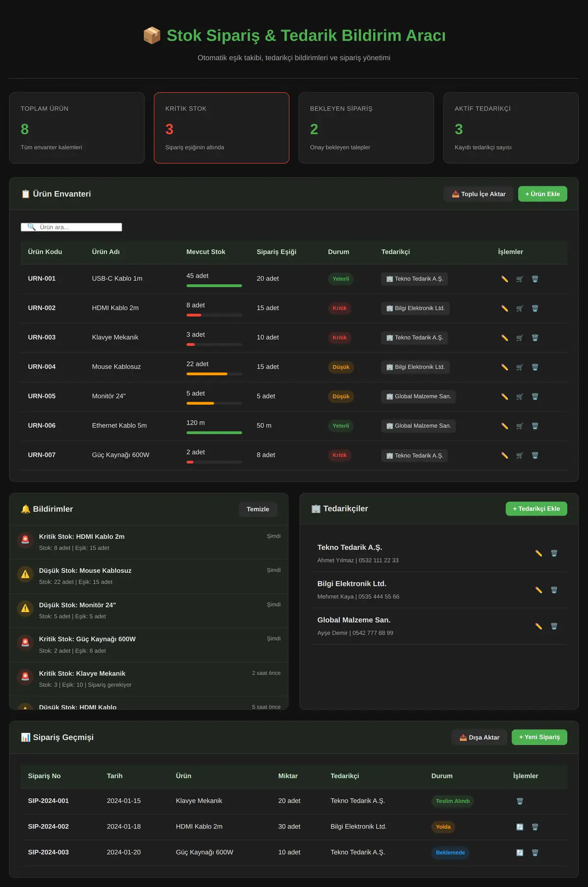The width and height of the screenshot is (588, 887).
Task: Edit supplier Tekno Tedarik A.Ş.
Action: pos(539,553)
